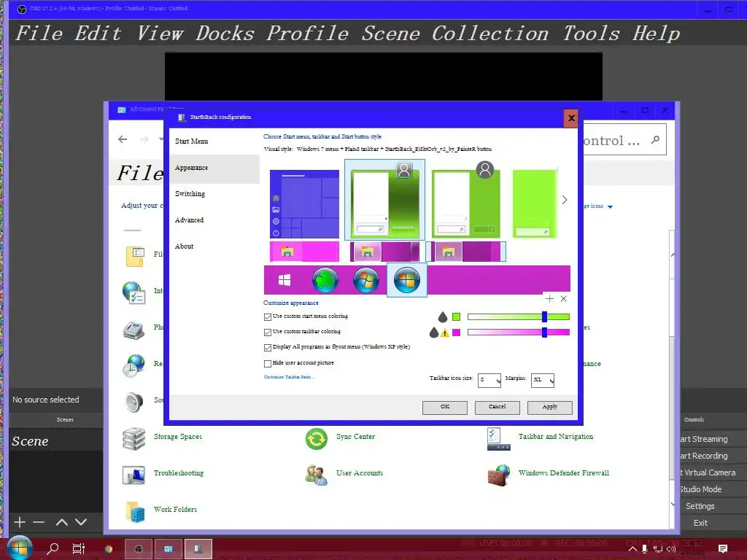Click green start menu color swatch
Viewport: 747px width, 560px height.
click(457, 317)
